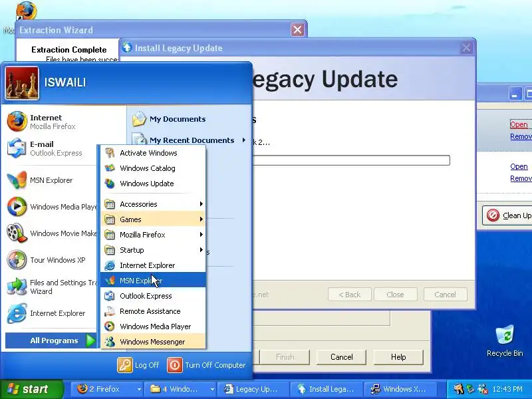This screenshot has height=399, width=532.
Task: Click Turn Off Computer button
Action: click(x=206, y=365)
